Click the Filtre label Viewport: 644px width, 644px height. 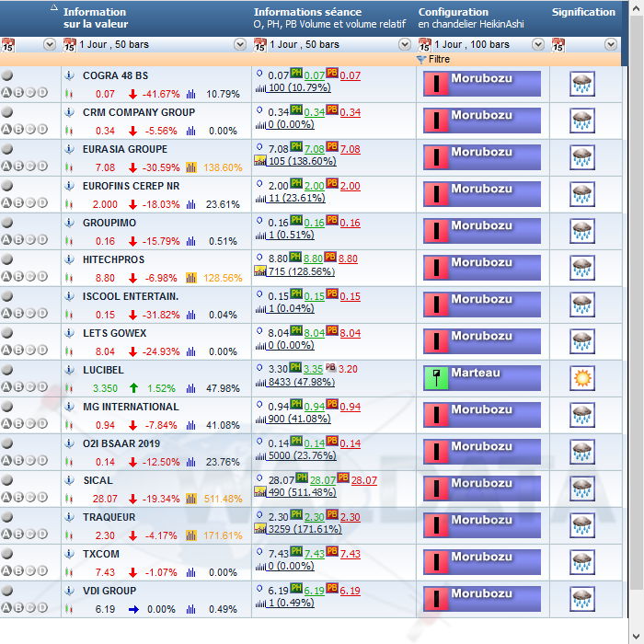click(x=439, y=60)
